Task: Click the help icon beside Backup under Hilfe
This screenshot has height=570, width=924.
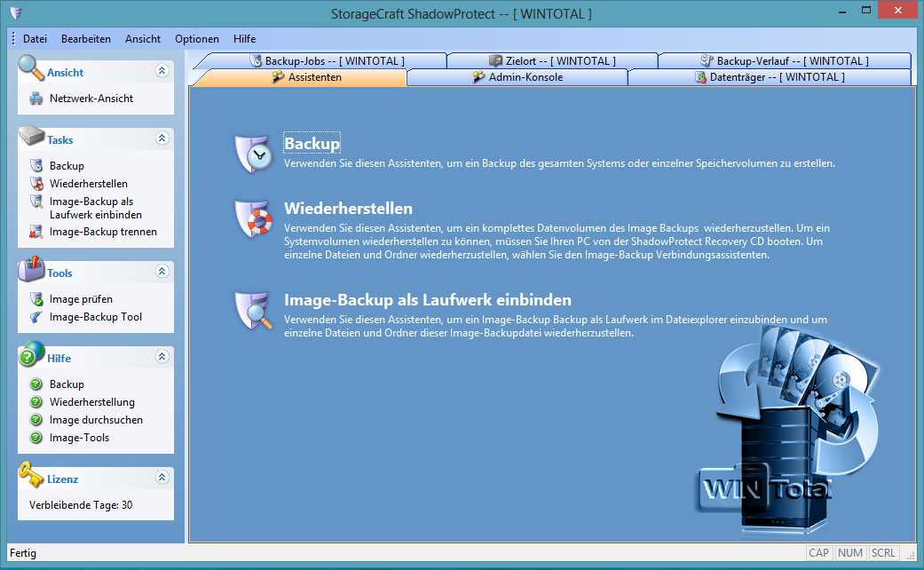Action: [36, 384]
